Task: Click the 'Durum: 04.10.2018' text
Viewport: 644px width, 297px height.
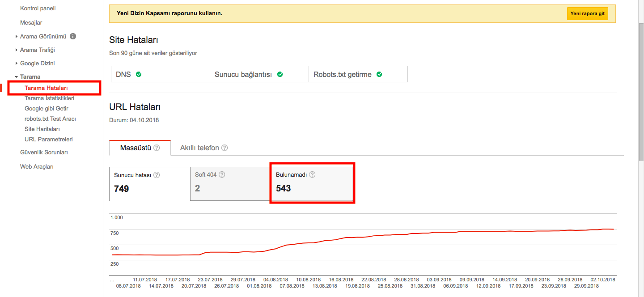Action: [134, 120]
